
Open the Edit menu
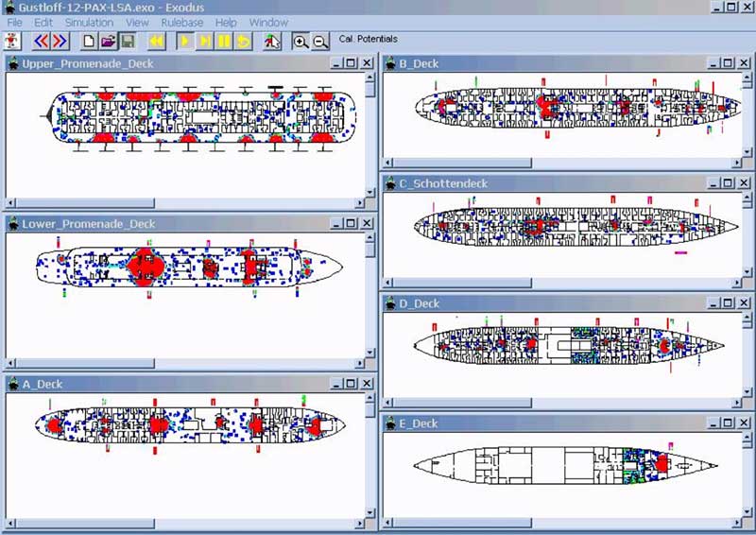coord(43,23)
